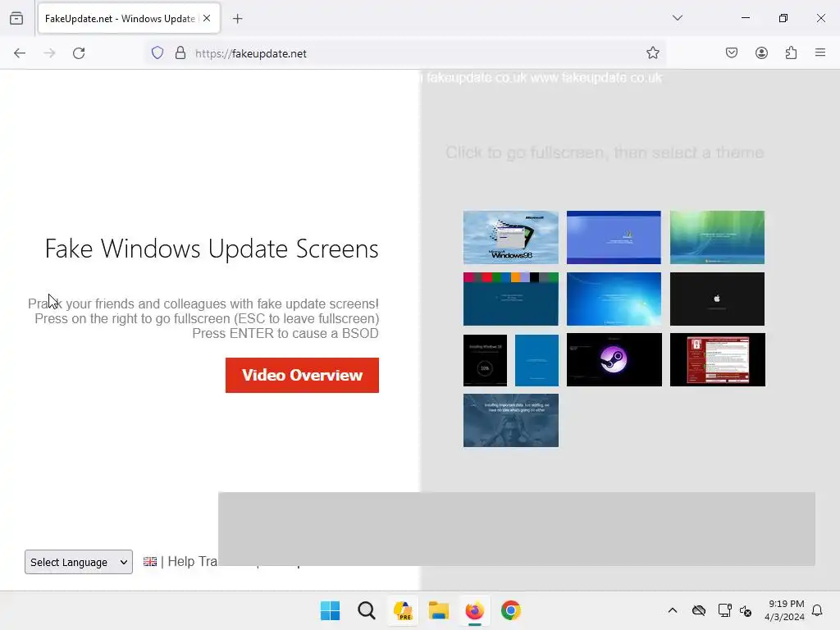Open the Select Language dropdown
The height and width of the screenshot is (630, 840).
coord(79,562)
